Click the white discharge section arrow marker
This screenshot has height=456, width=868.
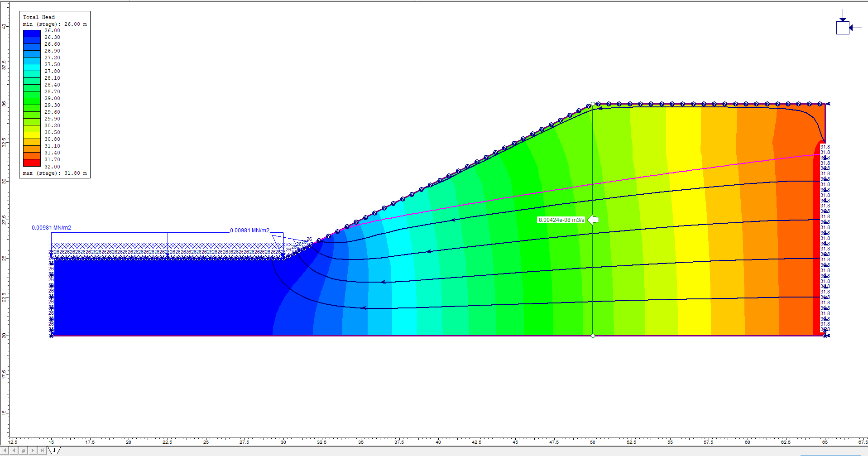[594, 220]
